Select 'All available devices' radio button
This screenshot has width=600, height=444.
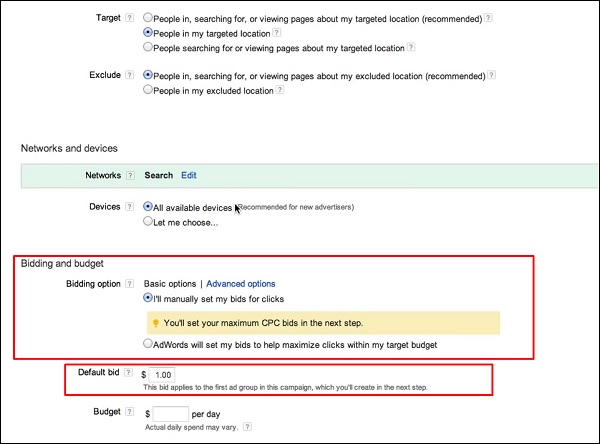[149, 207]
